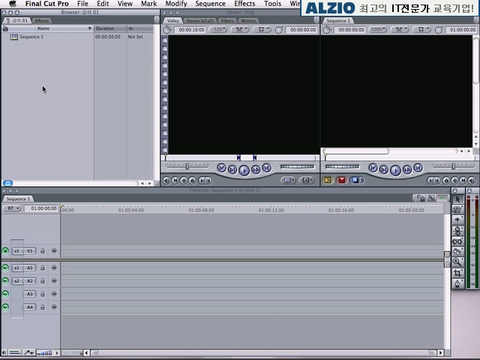Select the Crop tool
The height and width of the screenshot is (360, 480).
tap(458, 273)
